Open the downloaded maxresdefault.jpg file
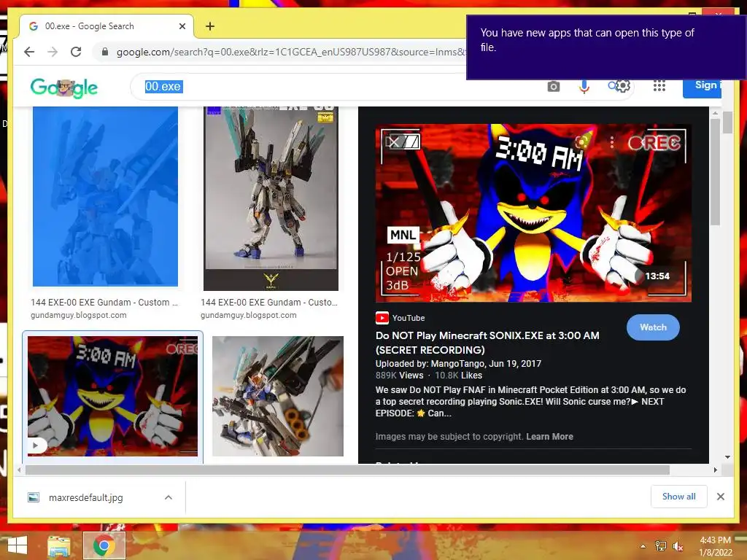This screenshot has width=747, height=560. tap(86, 497)
